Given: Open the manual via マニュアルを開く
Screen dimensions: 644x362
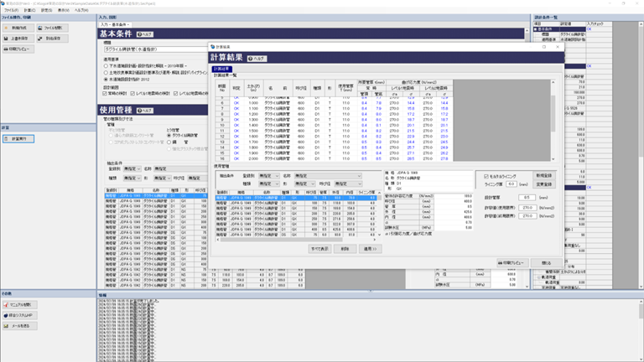Looking at the screenshot, I should click(20, 304).
